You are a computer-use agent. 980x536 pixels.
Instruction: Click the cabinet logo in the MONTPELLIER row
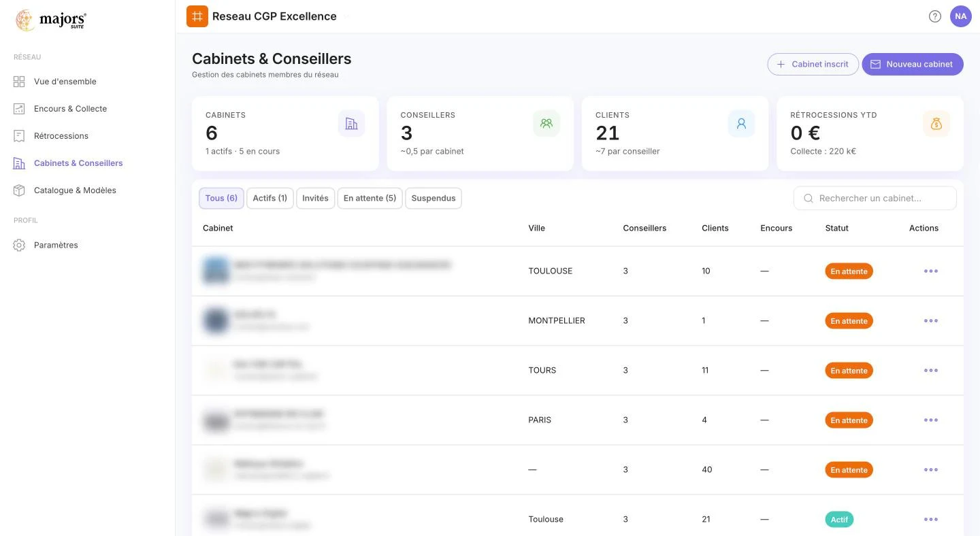[x=216, y=320]
